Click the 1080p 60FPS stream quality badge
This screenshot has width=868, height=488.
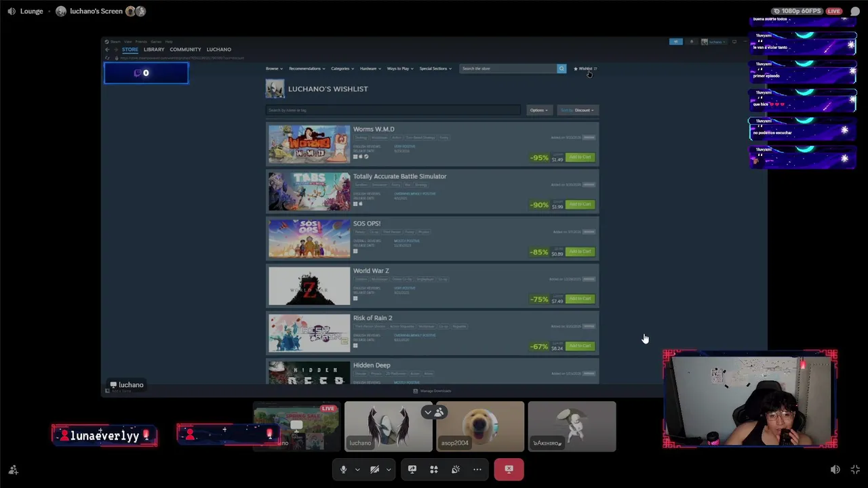pos(797,11)
